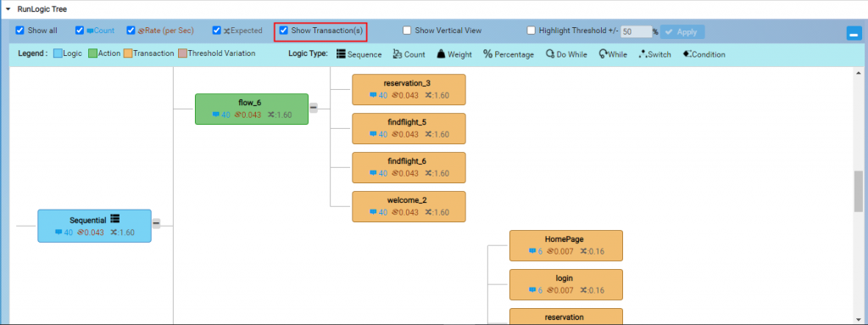Image resolution: width=868 pixels, height=325 pixels.
Task: Click the Sequence logic type icon
Action: [341, 54]
